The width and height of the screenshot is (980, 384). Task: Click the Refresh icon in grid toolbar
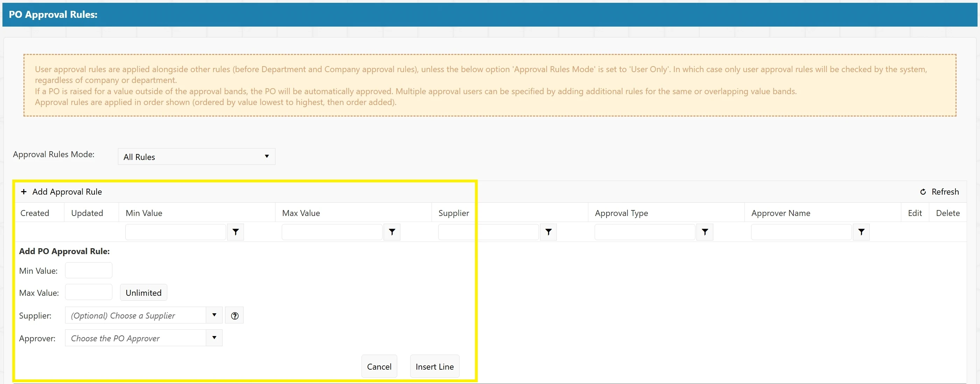[923, 192]
